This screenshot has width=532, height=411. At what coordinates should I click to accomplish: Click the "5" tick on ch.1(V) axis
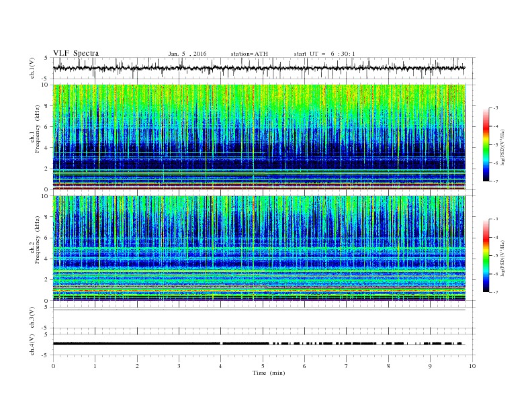[x=46, y=58]
